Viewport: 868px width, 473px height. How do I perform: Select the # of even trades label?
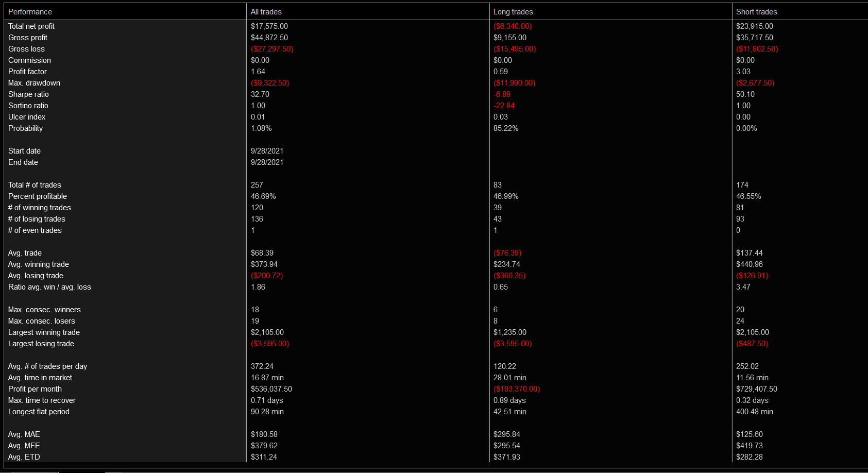tap(35, 230)
